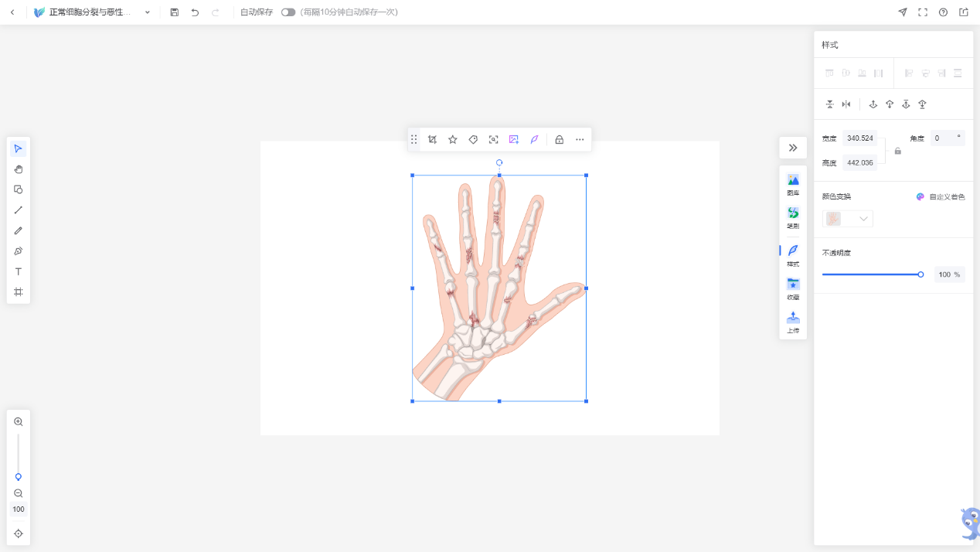
Task: Click the 宽度 width input field
Action: (859, 138)
